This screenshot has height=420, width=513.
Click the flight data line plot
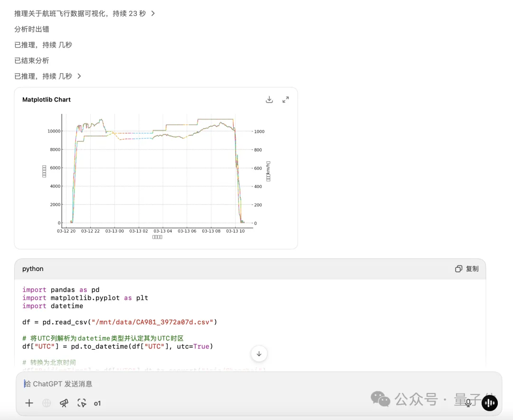point(157,171)
